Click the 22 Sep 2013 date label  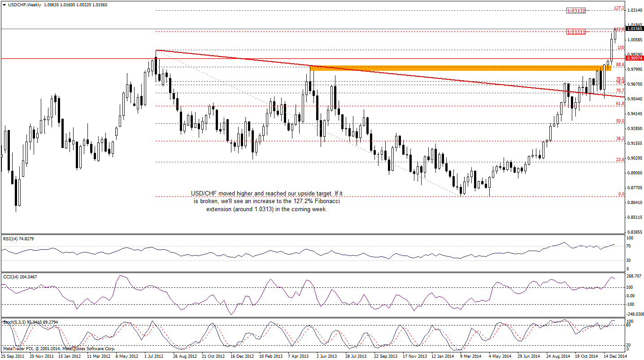coord(385,356)
